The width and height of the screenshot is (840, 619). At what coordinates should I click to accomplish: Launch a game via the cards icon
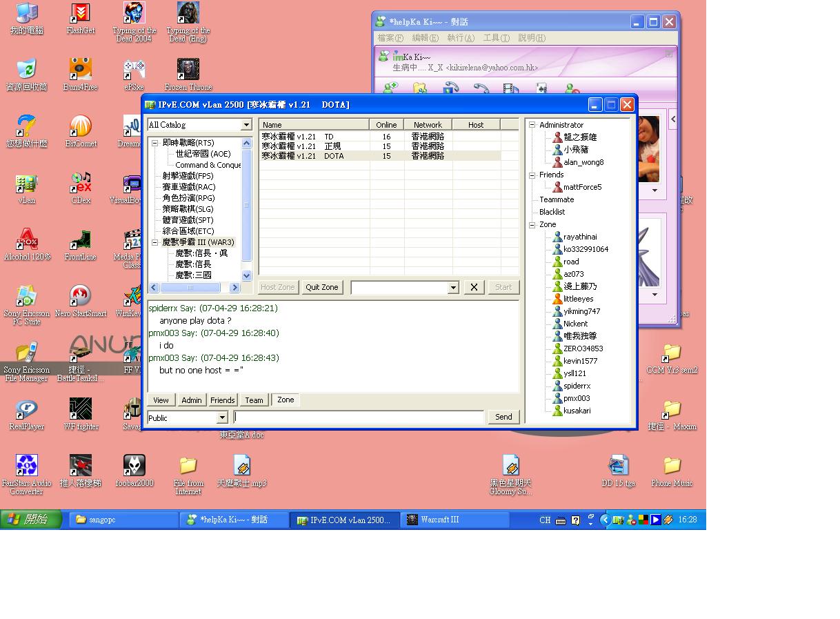pos(540,88)
